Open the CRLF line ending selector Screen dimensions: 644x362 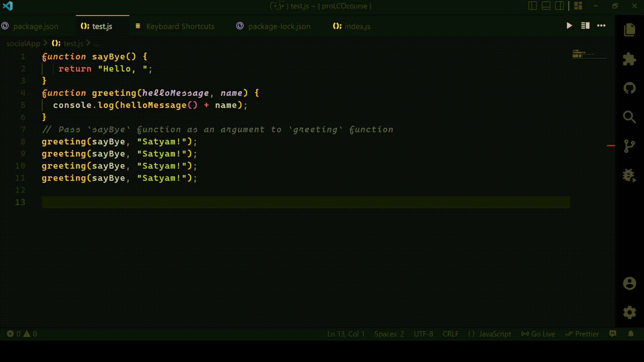click(x=450, y=334)
